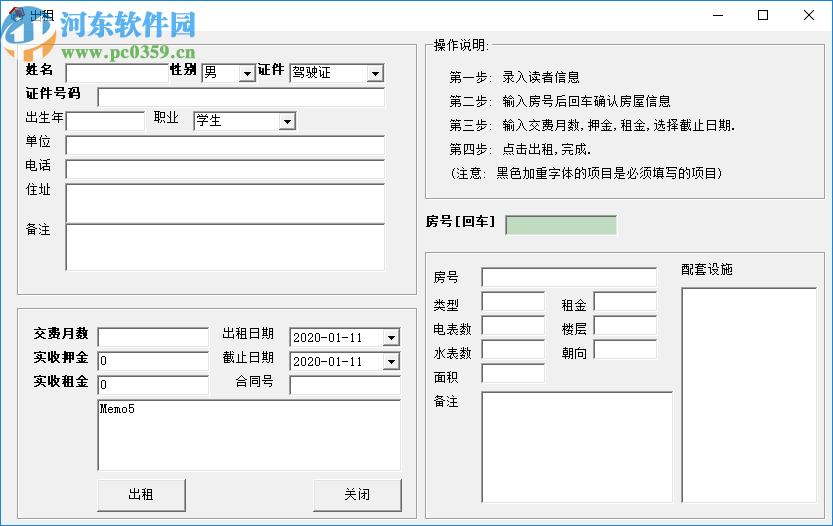
Task: Click the tenant 备注 remarks text area
Action: tap(225, 247)
